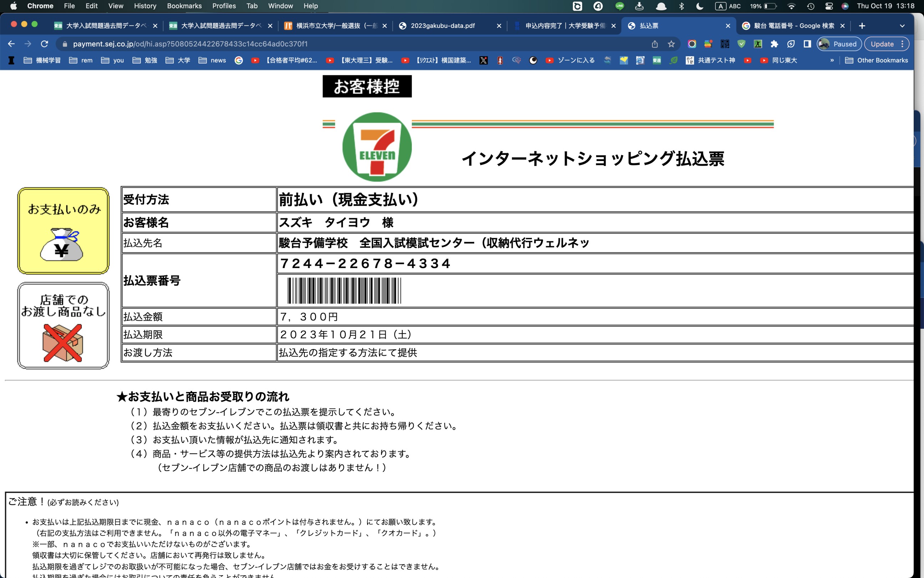Open the 勉強 bookmarks folder
924x578 pixels.
tap(145, 60)
